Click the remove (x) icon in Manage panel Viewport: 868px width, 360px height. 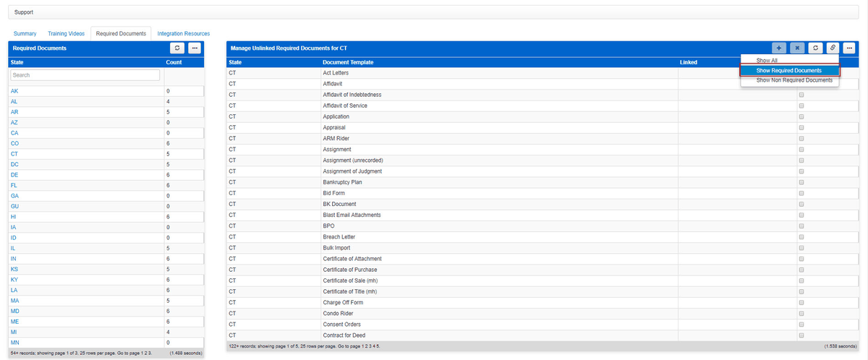(797, 48)
